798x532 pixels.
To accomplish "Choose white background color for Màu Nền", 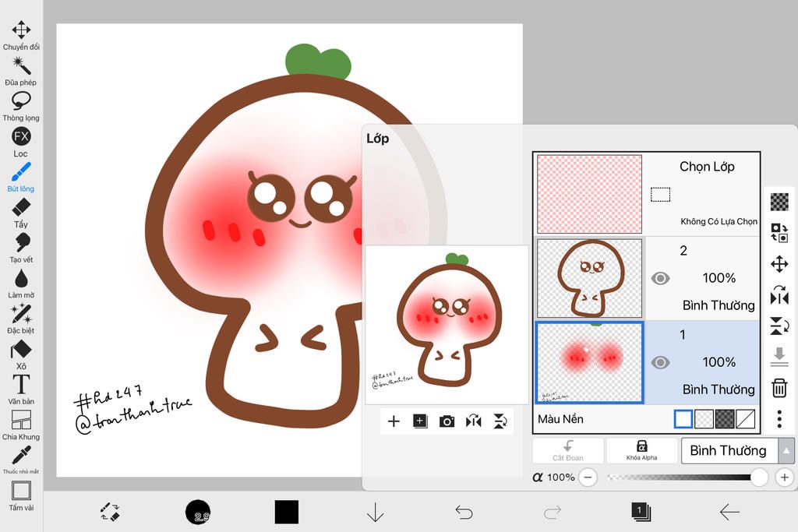I will 683,419.
